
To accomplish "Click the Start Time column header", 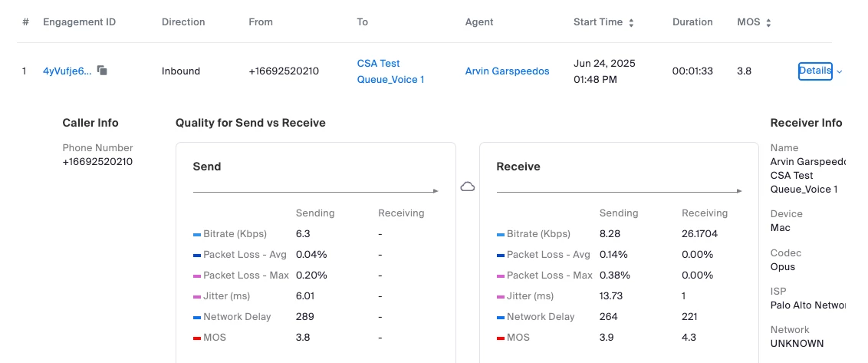I will (597, 22).
